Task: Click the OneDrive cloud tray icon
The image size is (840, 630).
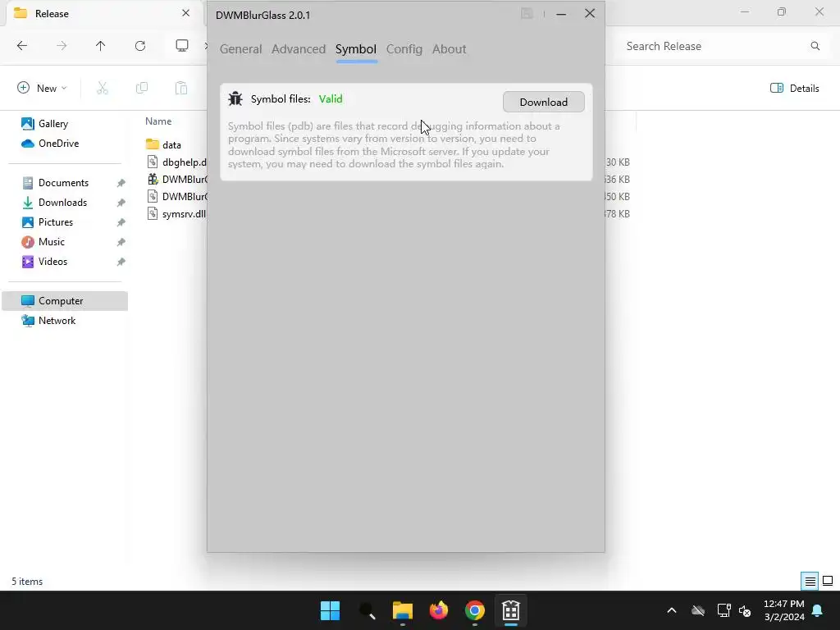Action: 698,610
